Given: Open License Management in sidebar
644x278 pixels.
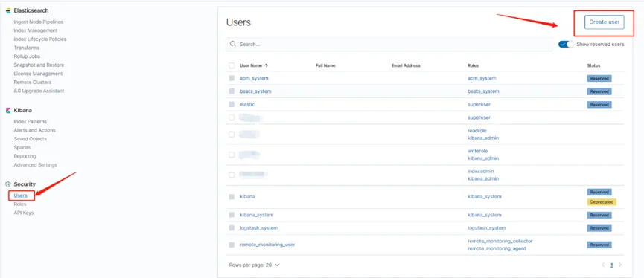Looking at the screenshot, I should (x=38, y=74).
